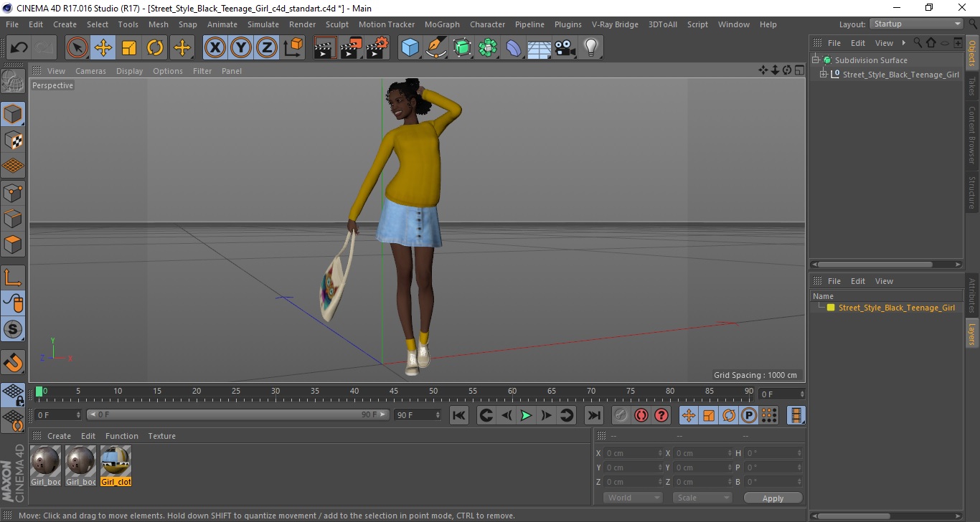Toggle X axis lock

coord(215,48)
